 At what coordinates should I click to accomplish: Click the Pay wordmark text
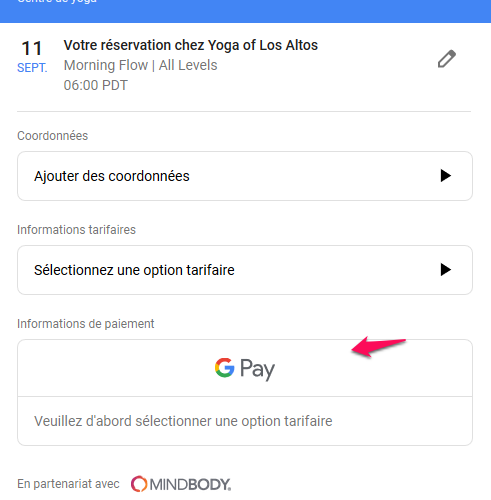point(258,369)
